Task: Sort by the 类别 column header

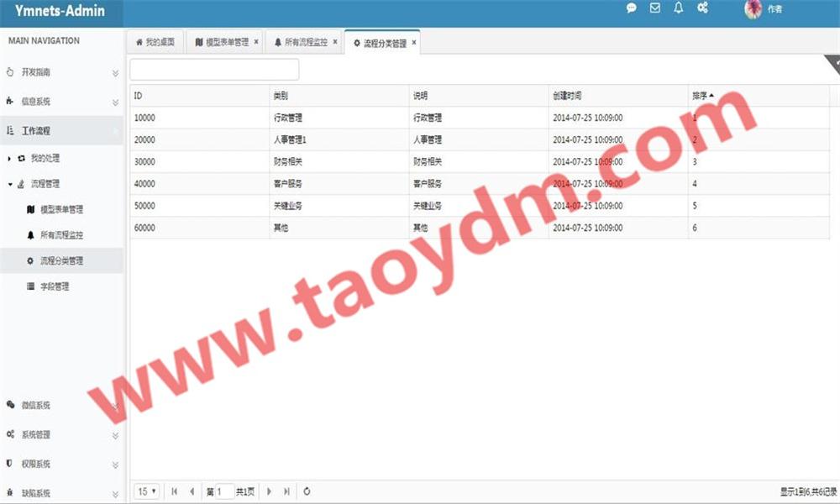Action: click(339, 95)
